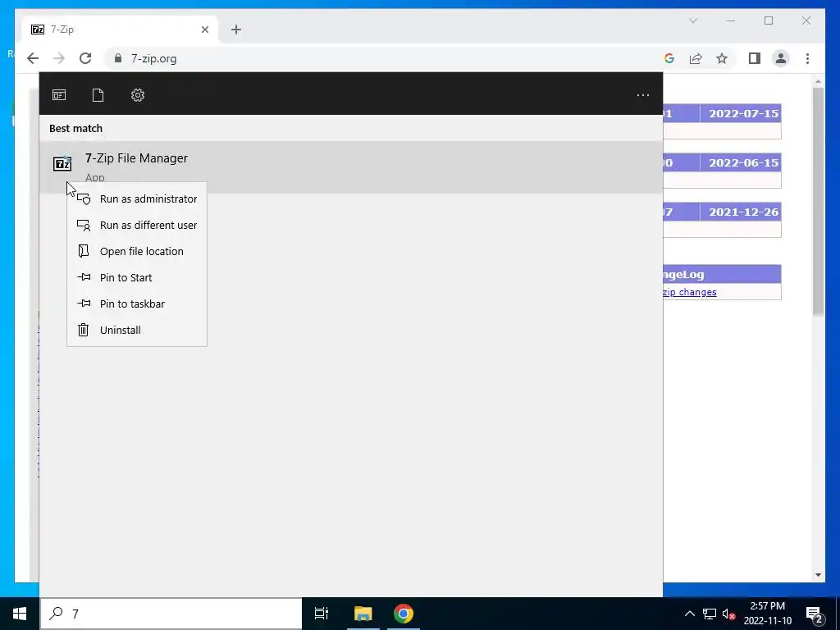This screenshot has height=630, width=840.
Task: Open notification center icon
Action: point(815,614)
